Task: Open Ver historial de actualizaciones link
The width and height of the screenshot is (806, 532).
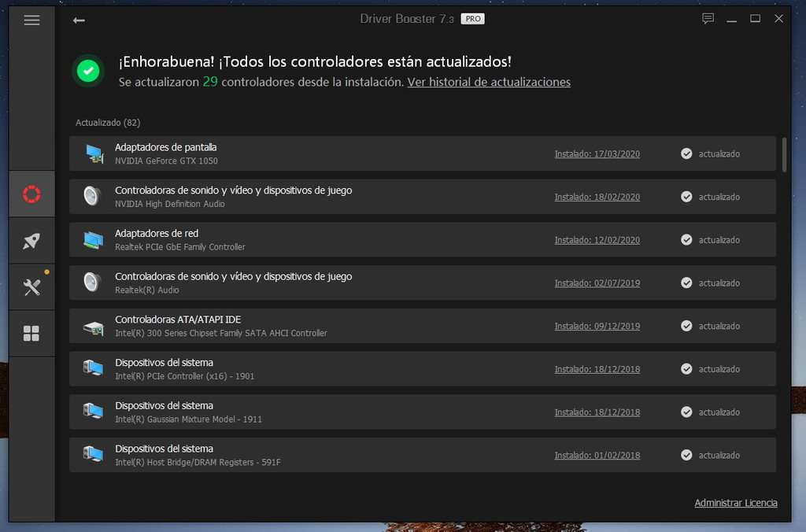Action: coord(489,82)
